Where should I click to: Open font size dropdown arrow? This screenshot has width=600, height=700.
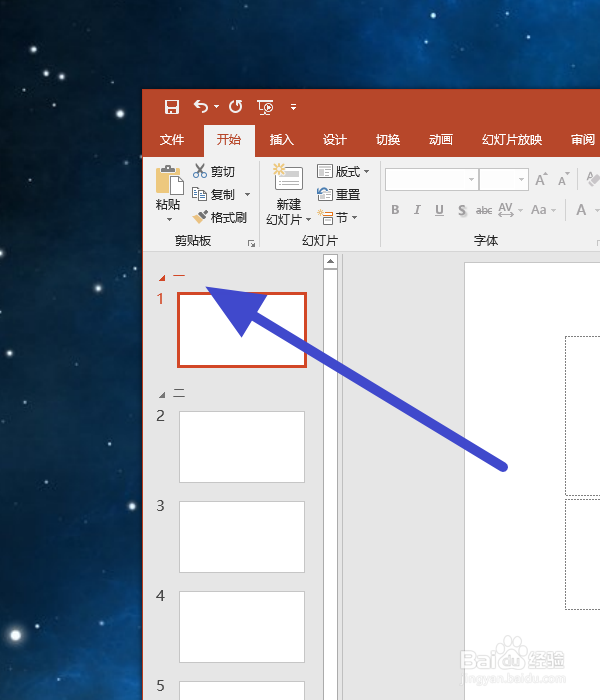coord(521,179)
